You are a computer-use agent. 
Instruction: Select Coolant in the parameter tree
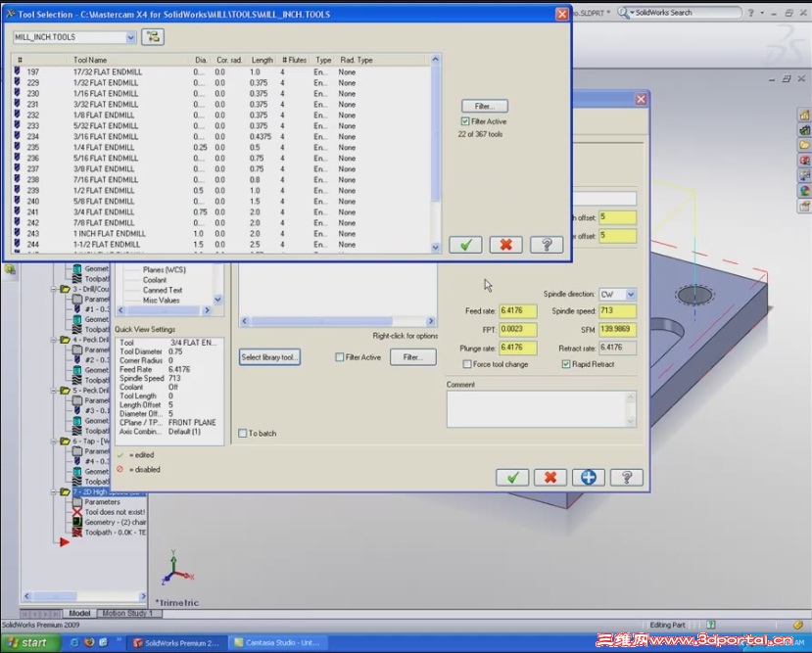pos(155,280)
